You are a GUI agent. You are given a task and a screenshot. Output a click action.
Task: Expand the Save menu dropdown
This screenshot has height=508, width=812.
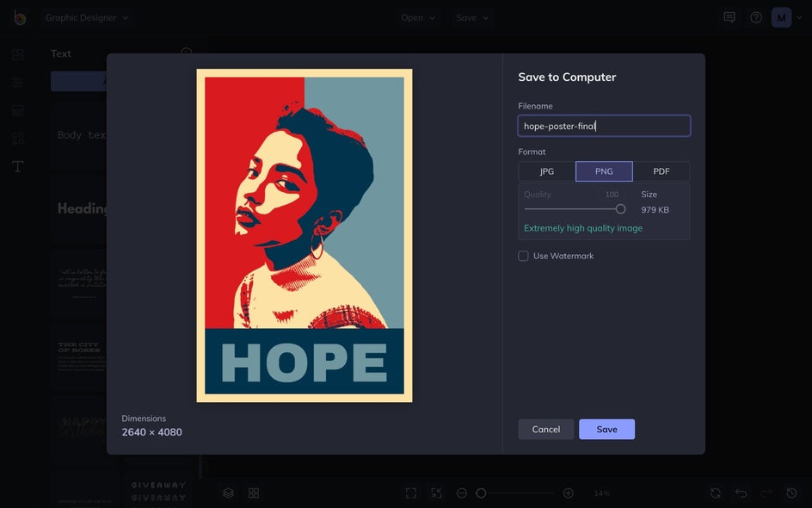(471, 17)
